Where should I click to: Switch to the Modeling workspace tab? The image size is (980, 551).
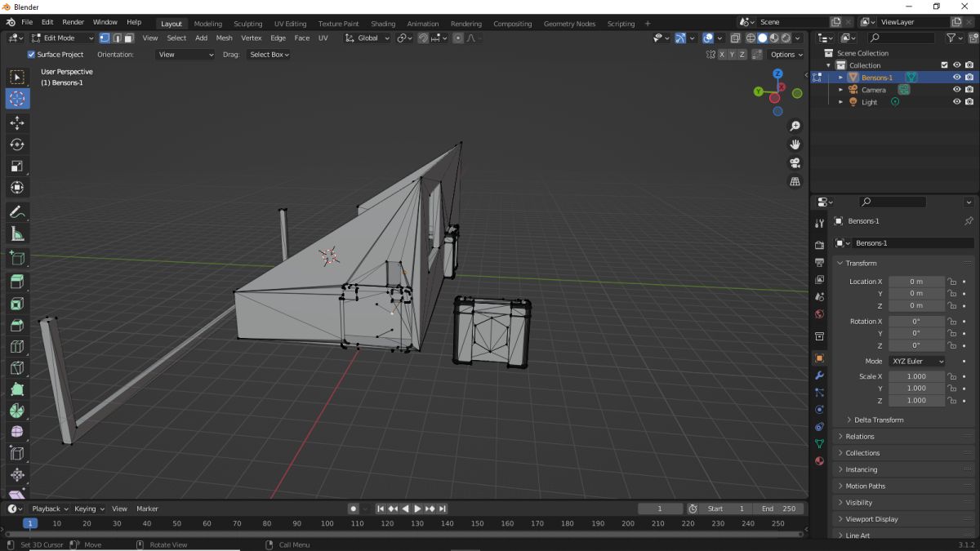pos(207,24)
